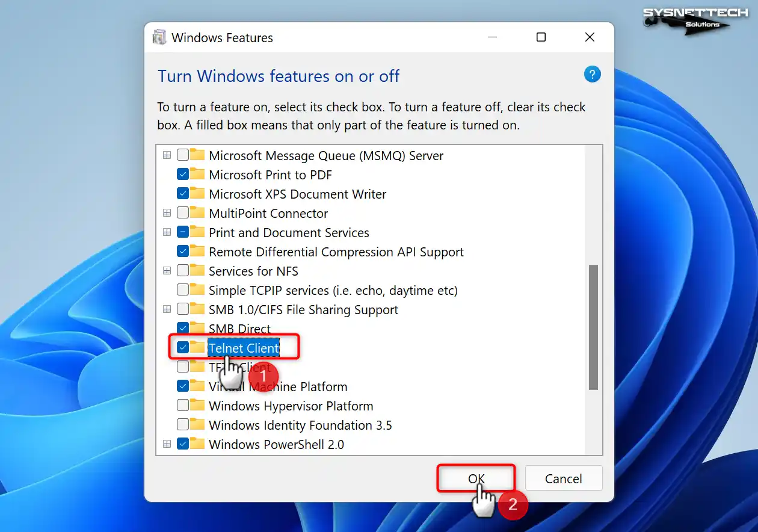
Task: Click the Microsoft XPS Document Writer folder icon
Action: point(197,194)
